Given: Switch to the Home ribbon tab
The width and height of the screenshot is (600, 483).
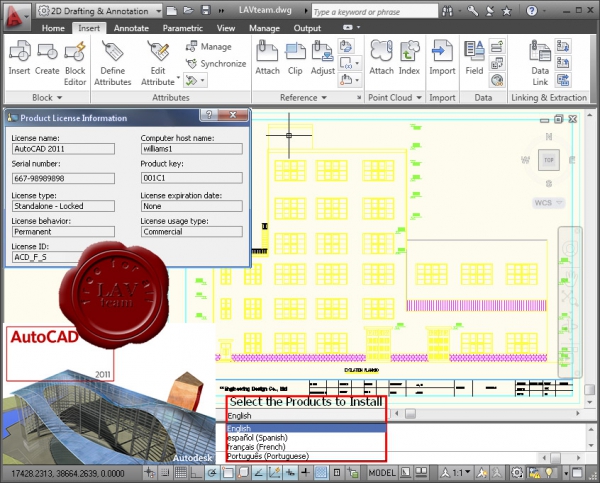Looking at the screenshot, I should pos(53,28).
